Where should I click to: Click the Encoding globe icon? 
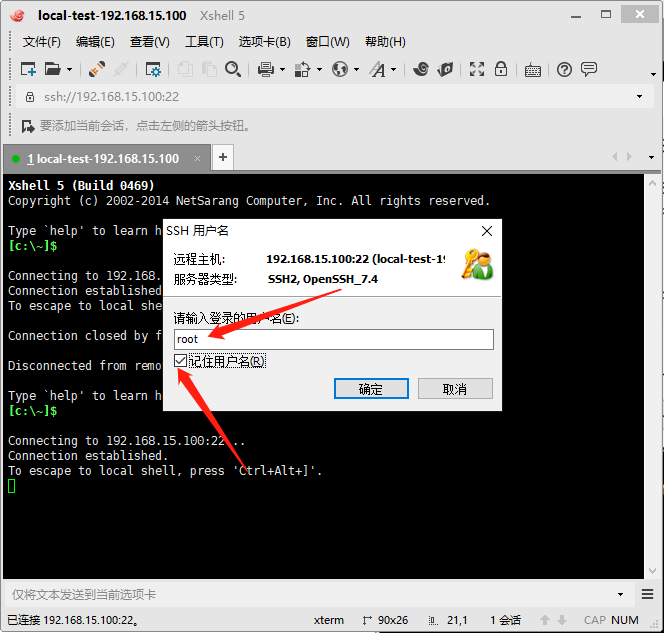coord(340,69)
